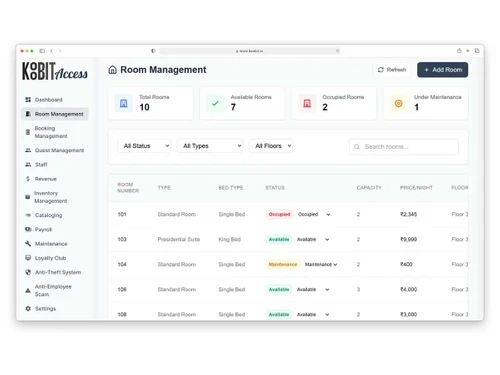The height and width of the screenshot is (375, 500).
Task: Click the Revenue dollar icon
Action: click(x=28, y=179)
